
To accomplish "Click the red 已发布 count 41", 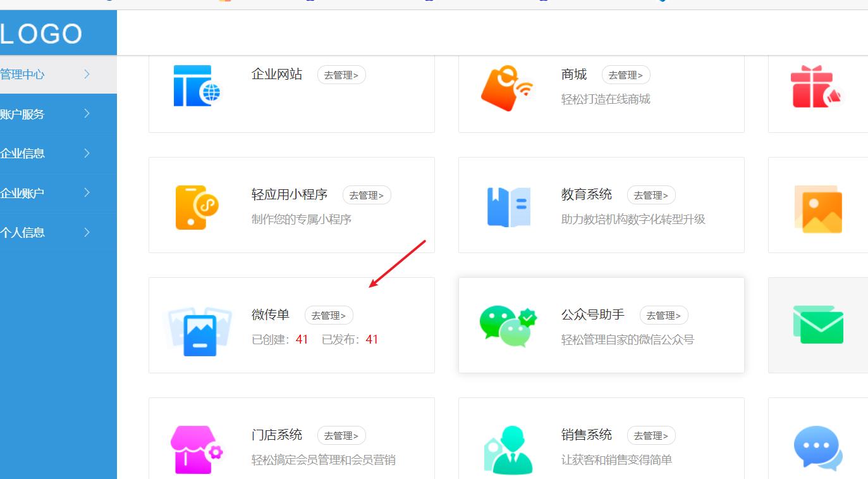I will pos(372,339).
